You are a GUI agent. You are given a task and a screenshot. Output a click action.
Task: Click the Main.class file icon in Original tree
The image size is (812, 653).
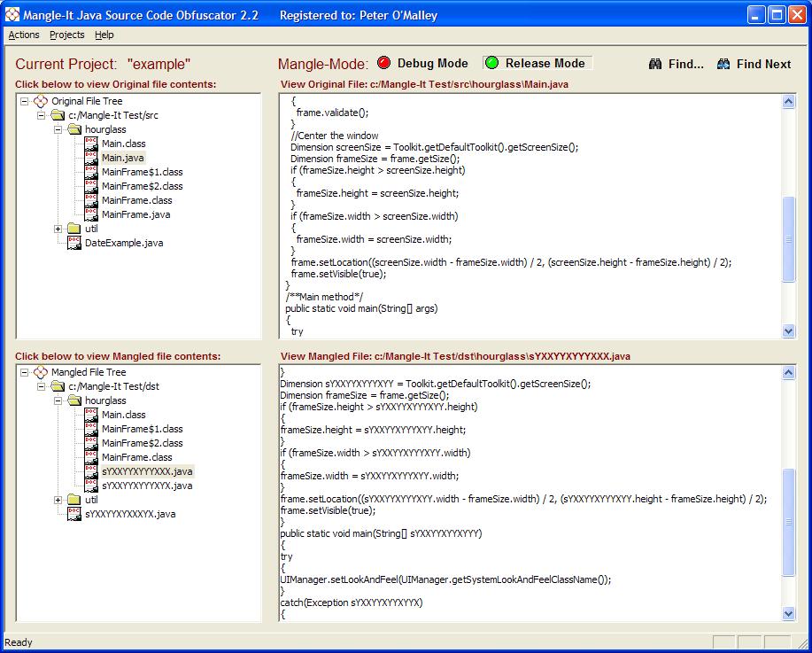coord(91,144)
